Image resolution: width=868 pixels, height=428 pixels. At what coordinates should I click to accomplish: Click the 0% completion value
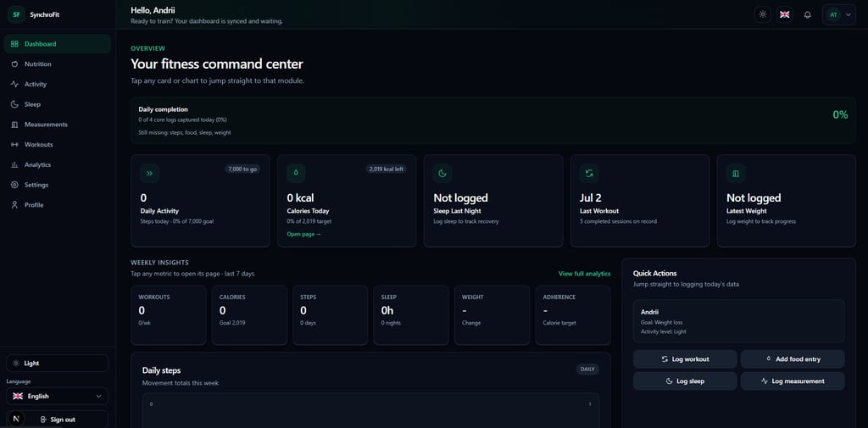pyautogui.click(x=840, y=114)
